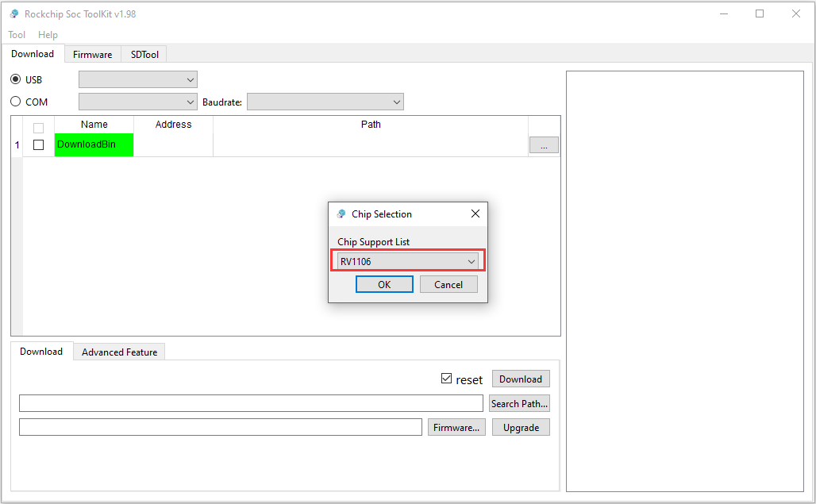Click the firmware path input field
816x504 pixels.
[x=220, y=427]
